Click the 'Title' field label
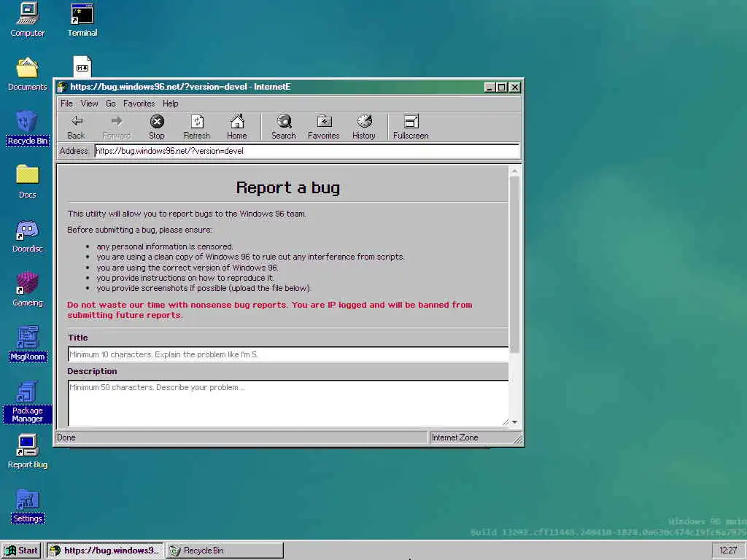747x560 pixels. click(x=77, y=338)
